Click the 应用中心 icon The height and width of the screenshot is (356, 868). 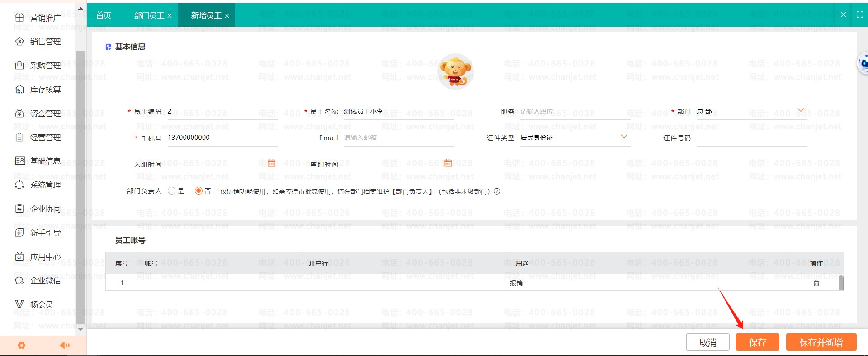pos(19,256)
